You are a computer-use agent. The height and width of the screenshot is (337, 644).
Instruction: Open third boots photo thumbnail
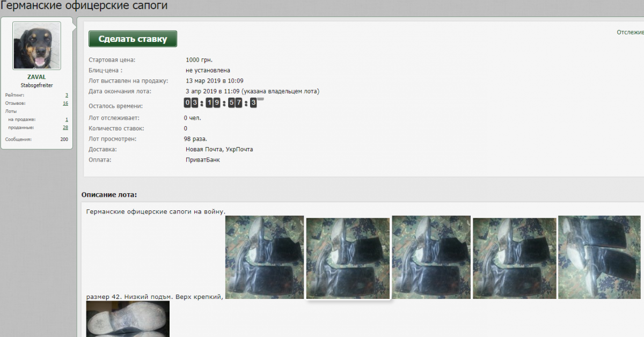(x=431, y=258)
